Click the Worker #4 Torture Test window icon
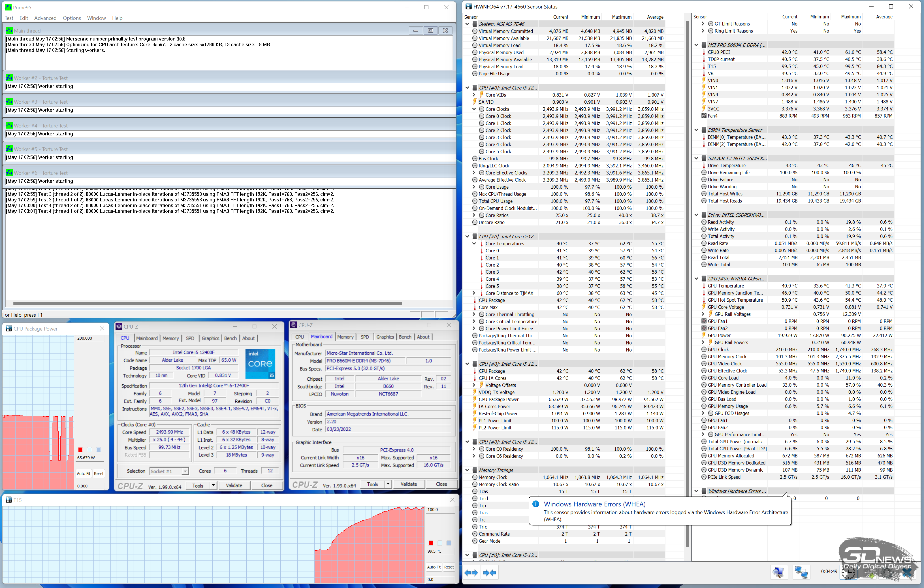This screenshot has width=924, height=588. (9, 125)
